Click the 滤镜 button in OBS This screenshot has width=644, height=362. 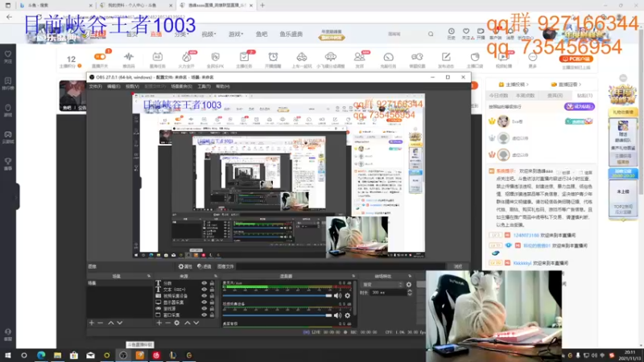point(204,266)
